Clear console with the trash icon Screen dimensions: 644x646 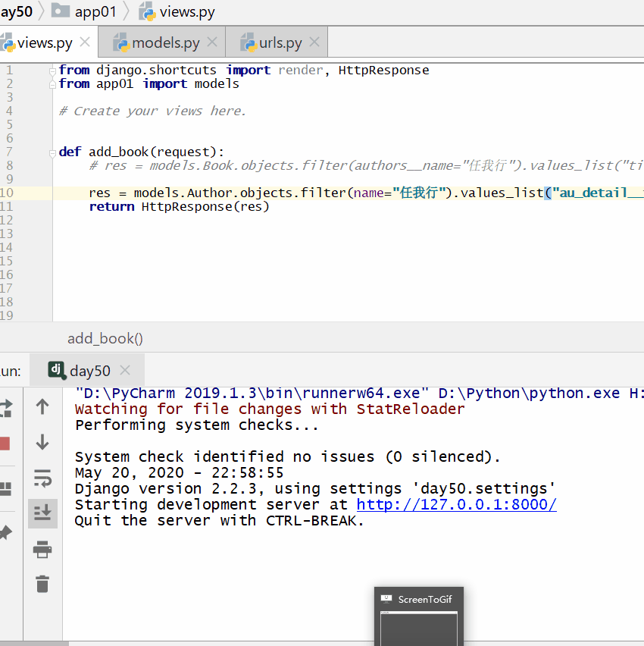pyautogui.click(x=42, y=583)
